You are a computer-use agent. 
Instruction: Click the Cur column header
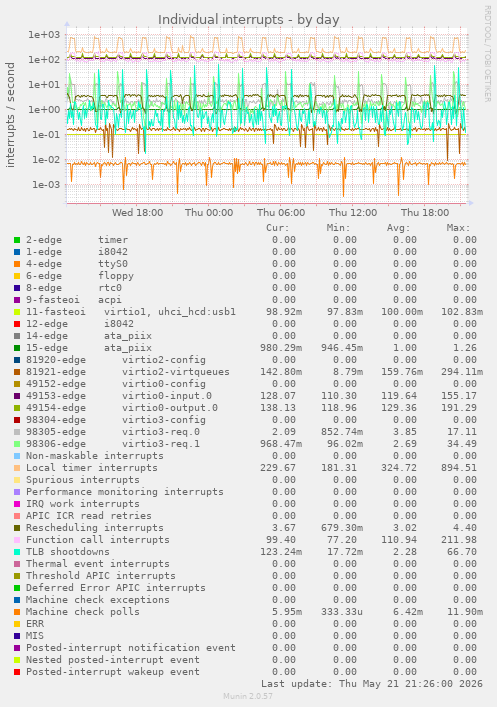tap(277, 228)
